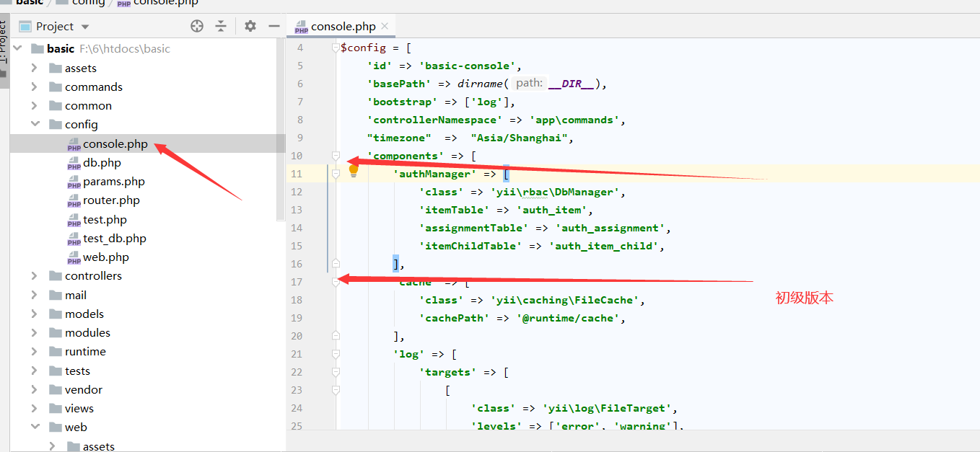Click the db.php file icon
The height and width of the screenshot is (452, 980).
pos(74,163)
